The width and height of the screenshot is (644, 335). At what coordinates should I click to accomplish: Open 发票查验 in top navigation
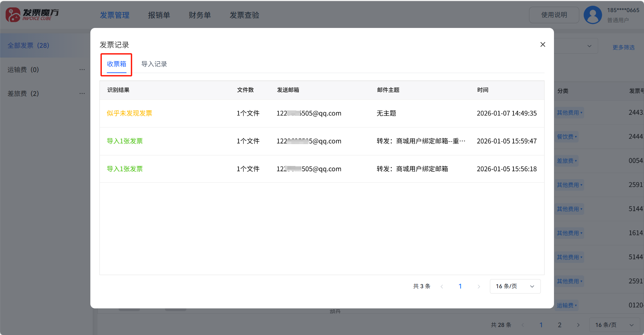(x=244, y=15)
